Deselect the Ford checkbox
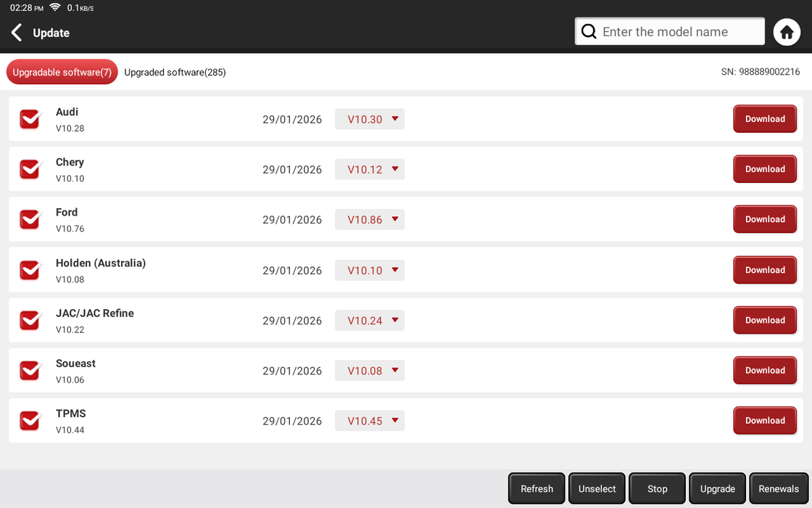Viewport: 812px width, 508px height. coord(30,219)
